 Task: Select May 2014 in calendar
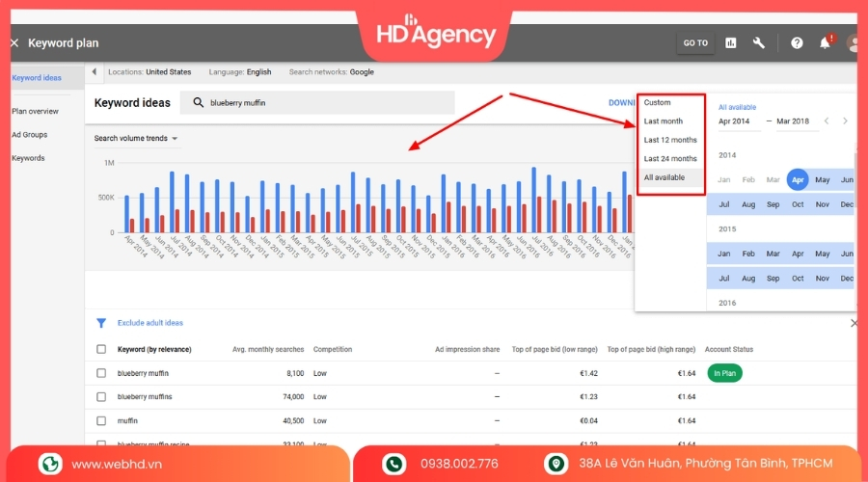(822, 180)
